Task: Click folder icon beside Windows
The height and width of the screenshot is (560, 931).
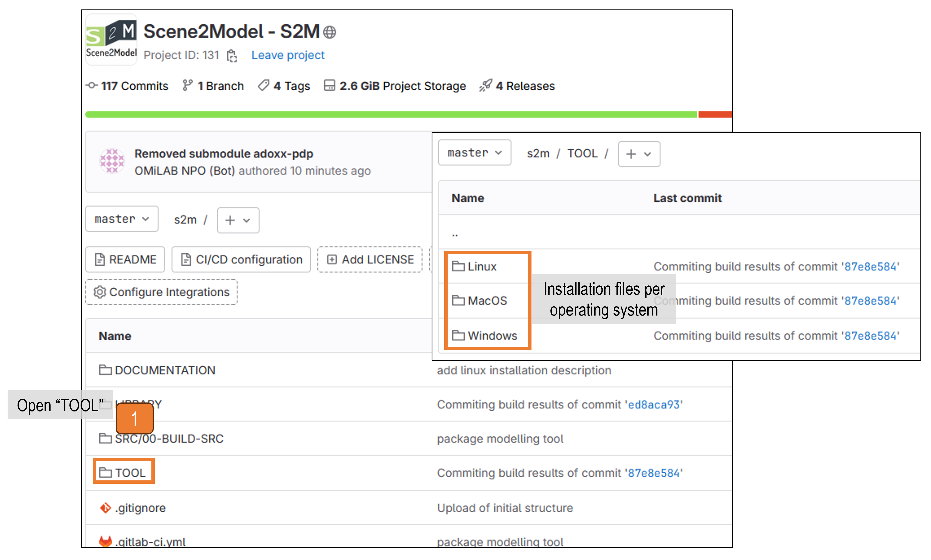Action: click(x=458, y=335)
